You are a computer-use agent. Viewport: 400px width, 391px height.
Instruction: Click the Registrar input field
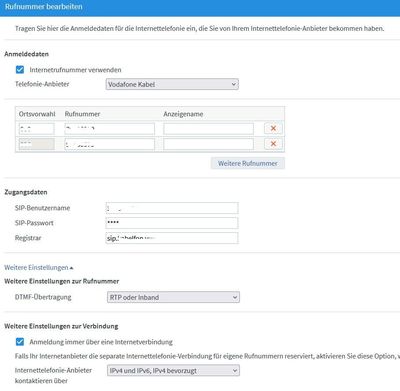coord(172,238)
